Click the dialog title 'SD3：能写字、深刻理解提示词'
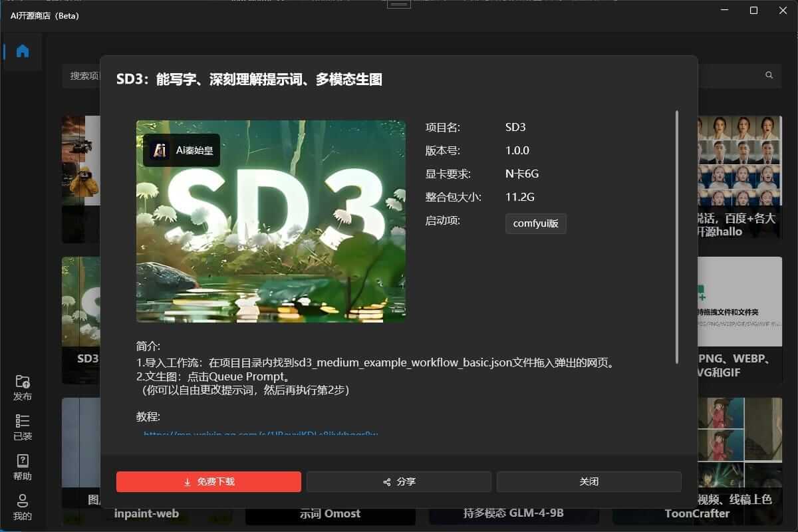 click(x=249, y=80)
